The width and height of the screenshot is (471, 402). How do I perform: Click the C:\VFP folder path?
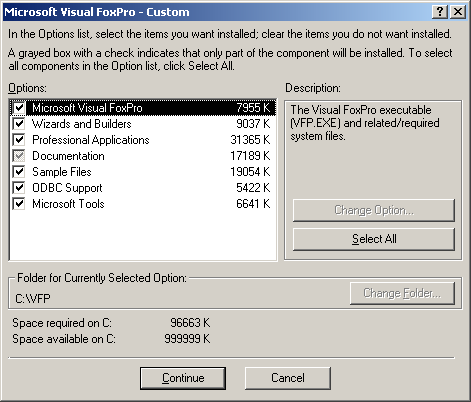coord(33,298)
